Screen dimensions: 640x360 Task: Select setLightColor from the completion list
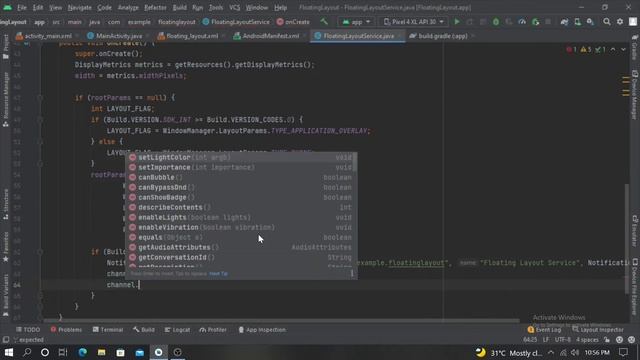pos(241,157)
